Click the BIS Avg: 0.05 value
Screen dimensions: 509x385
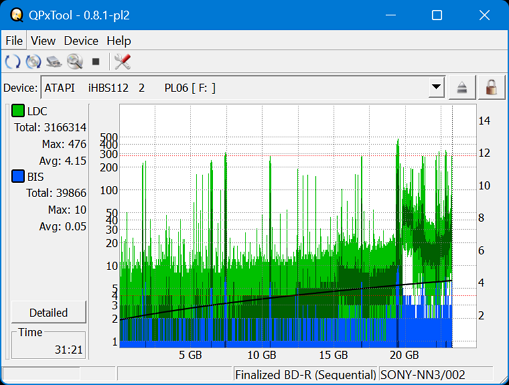[x=63, y=226]
